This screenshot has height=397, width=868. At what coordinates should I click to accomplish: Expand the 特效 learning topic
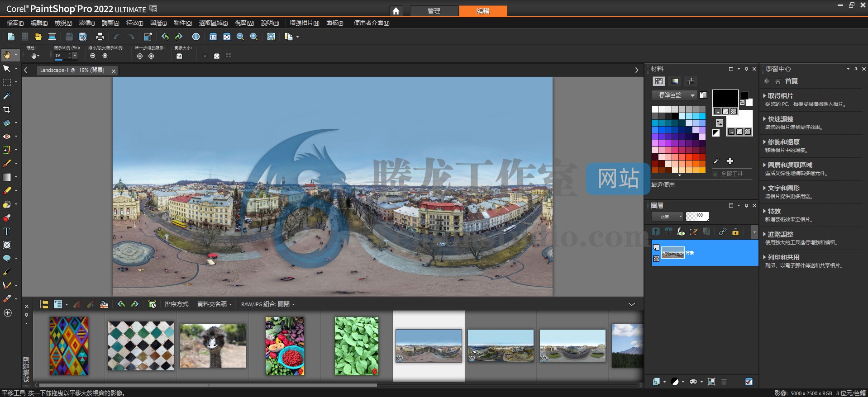coord(774,211)
